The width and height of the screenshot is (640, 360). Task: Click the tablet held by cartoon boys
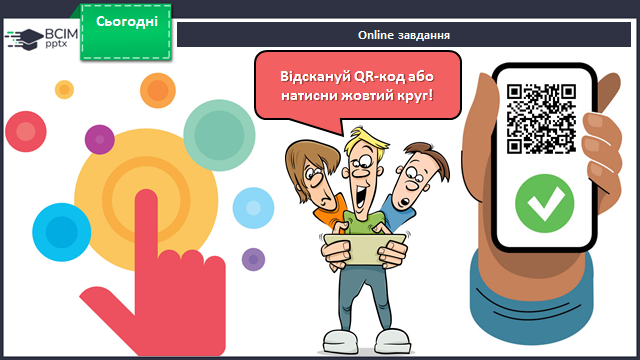pyautogui.click(x=364, y=249)
